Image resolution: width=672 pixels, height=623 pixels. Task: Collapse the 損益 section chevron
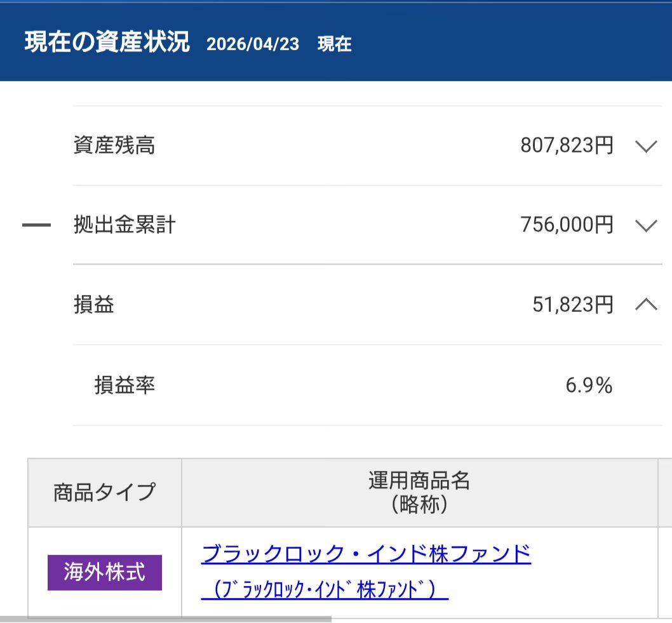point(645,305)
